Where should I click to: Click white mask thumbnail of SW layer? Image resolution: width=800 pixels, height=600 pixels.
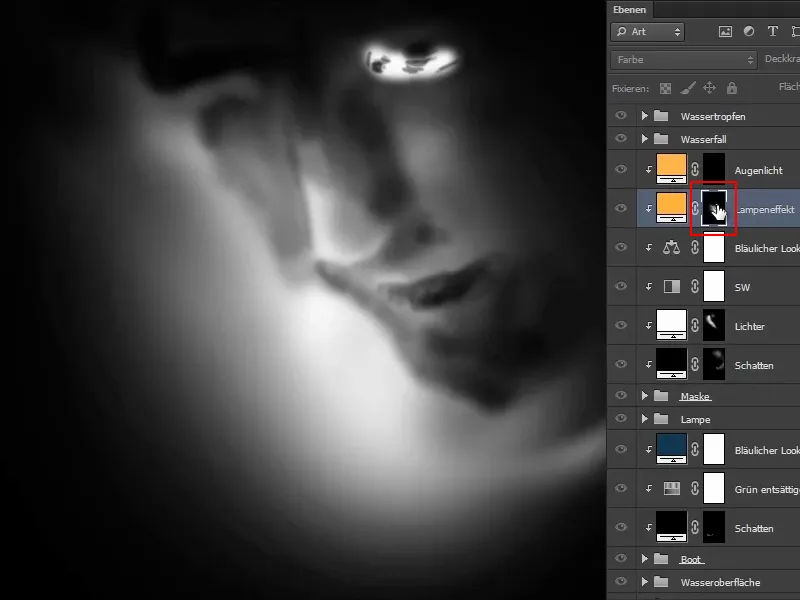click(714, 286)
